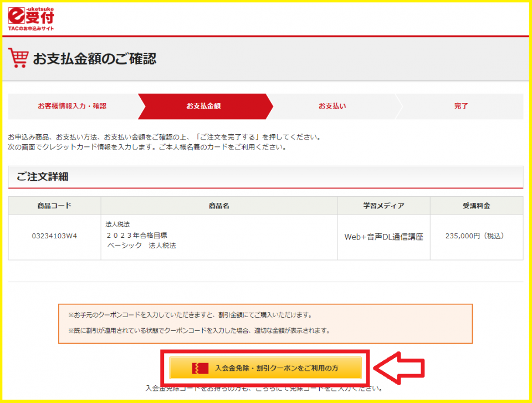Image resolution: width=532 pixels, height=403 pixels.
Task: Click the coupon ticket icon on yellow button
Action: (x=200, y=368)
